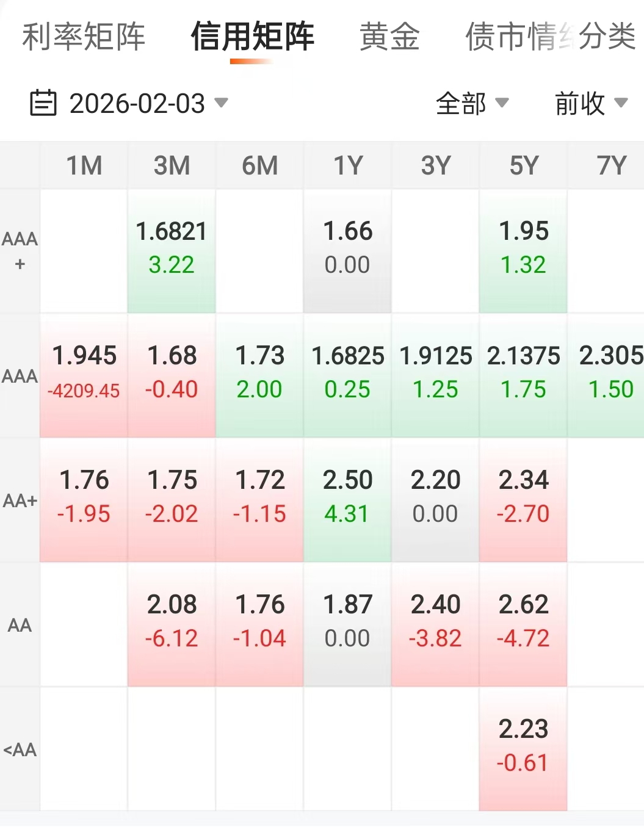The image size is (644, 827).
Task: Select the AAA+ 3M cell 1.6821
Action: [x=172, y=251]
